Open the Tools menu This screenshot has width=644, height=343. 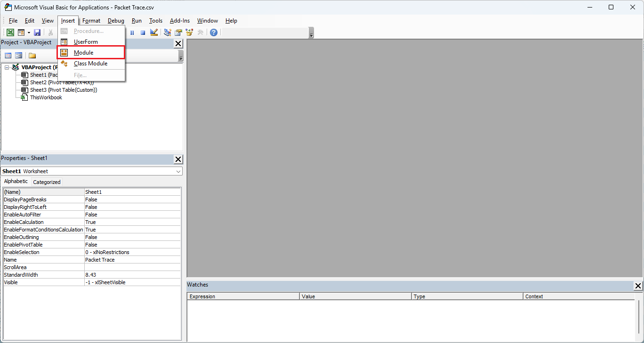tap(156, 21)
